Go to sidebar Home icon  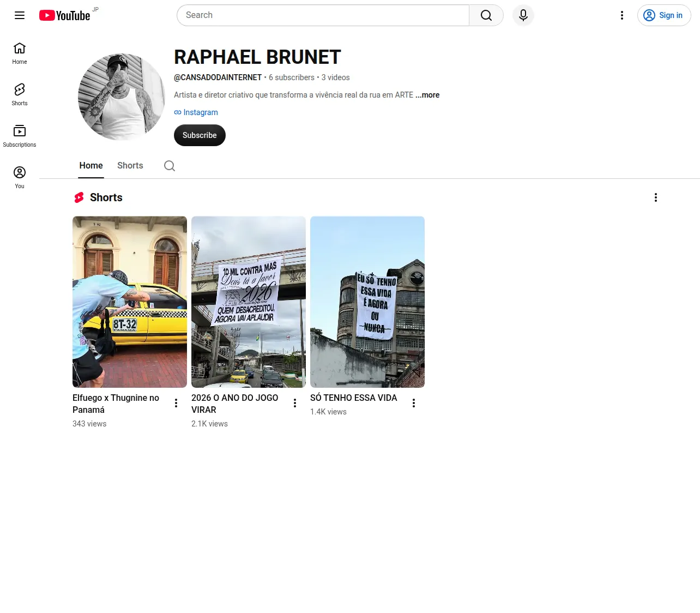click(x=20, y=53)
